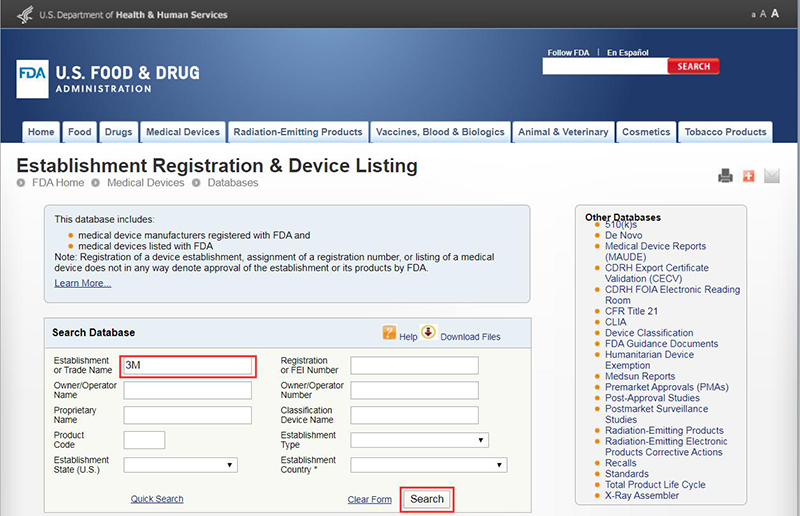This screenshot has width=800, height=516.
Task: Click the HHS eagle logo
Action: pyautogui.click(x=24, y=15)
